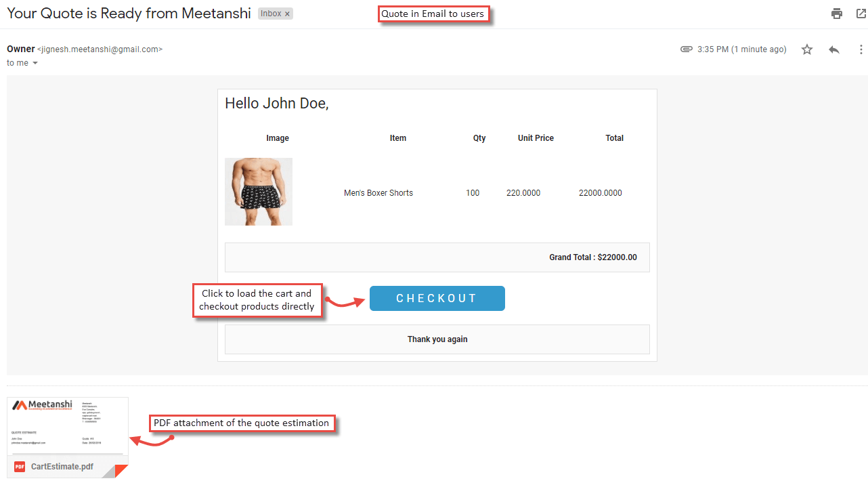The image size is (868, 483).
Task: Click the 'Thank you again' footer text
Action: [437, 339]
